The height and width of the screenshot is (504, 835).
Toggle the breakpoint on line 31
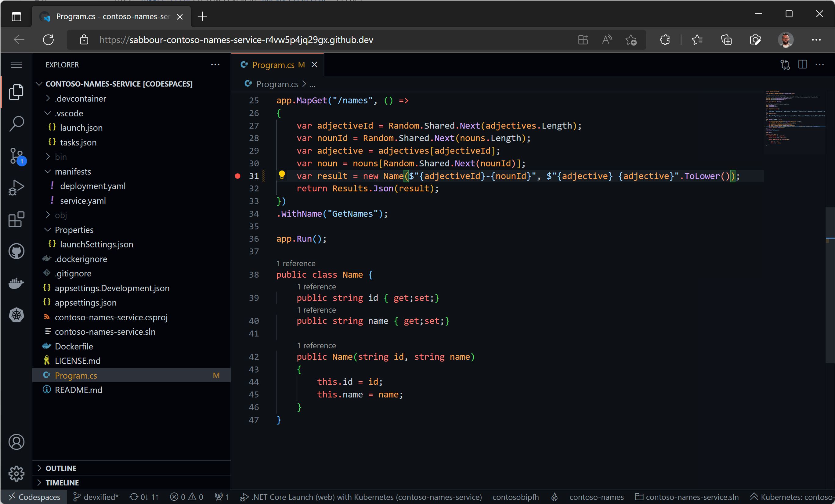coord(237,176)
